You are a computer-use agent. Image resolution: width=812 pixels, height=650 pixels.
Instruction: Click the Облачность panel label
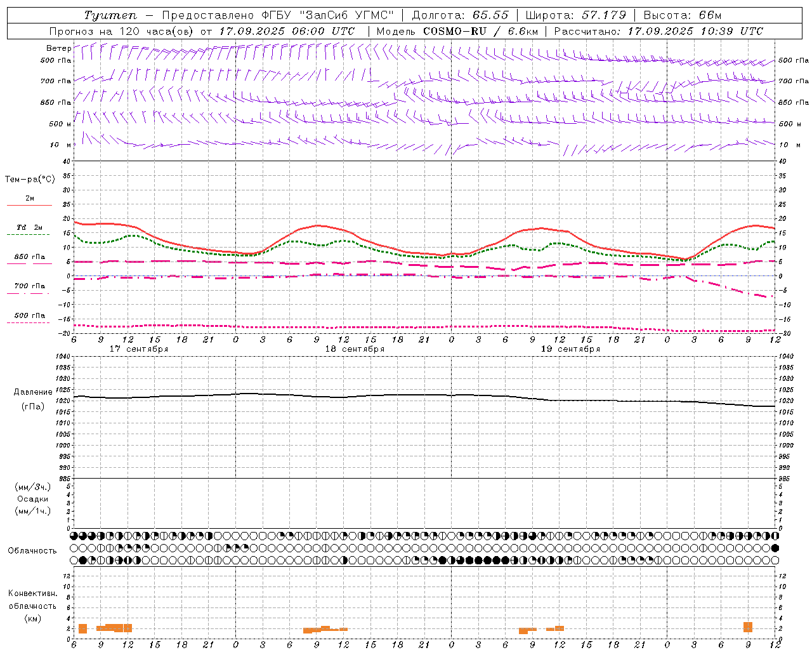click(x=32, y=550)
